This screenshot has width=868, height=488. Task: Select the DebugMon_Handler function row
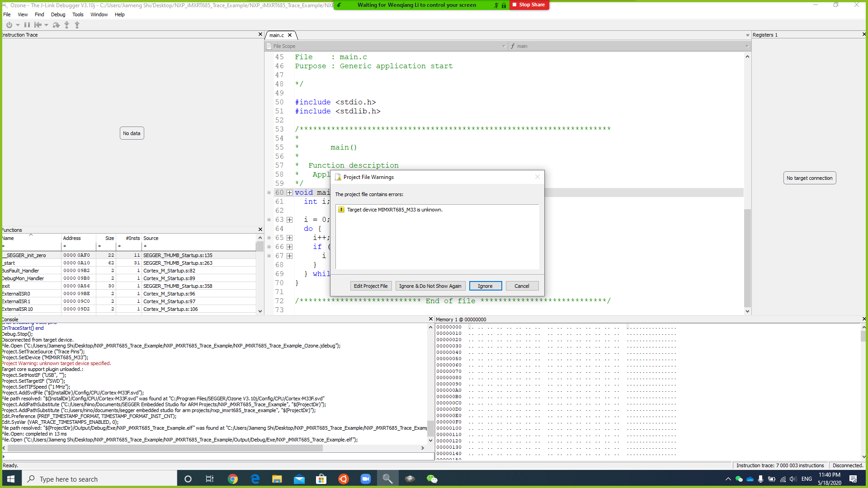click(x=129, y=278)
